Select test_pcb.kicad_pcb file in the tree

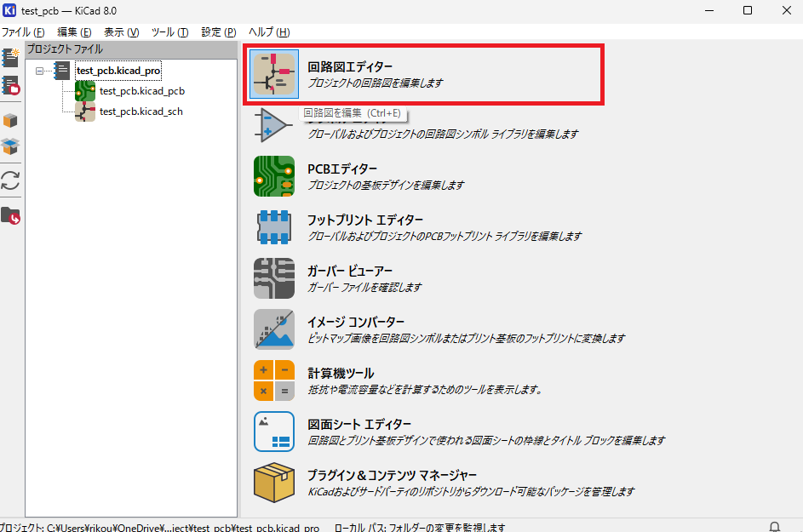click(x=142, y=91)
